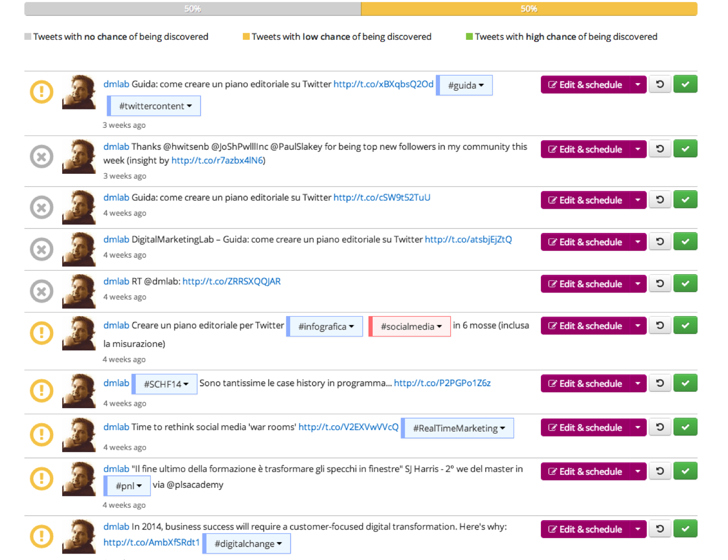Viewport: 728px width, 560px height.
Task: Open the Edit & schedule arrow menu for the #SCHF14 tweet
Action: tap(637, 383)
